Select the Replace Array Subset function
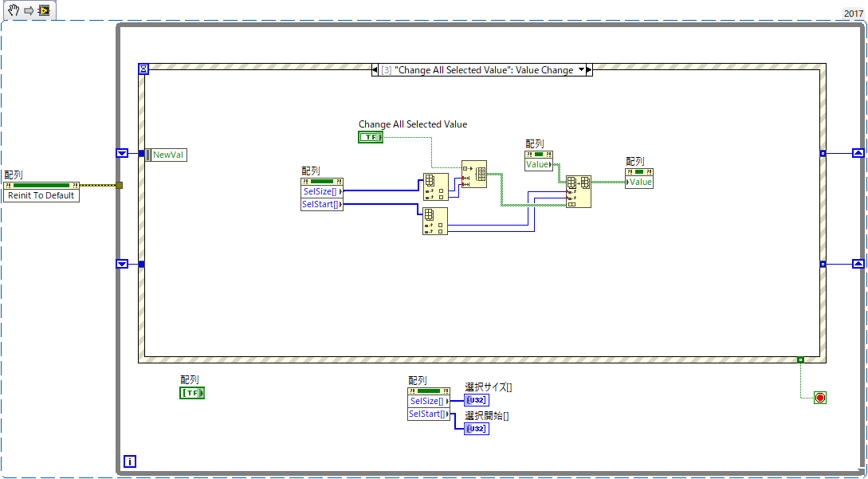The height and width of the screenshot is (479, 868). click(x=578, y=191)
